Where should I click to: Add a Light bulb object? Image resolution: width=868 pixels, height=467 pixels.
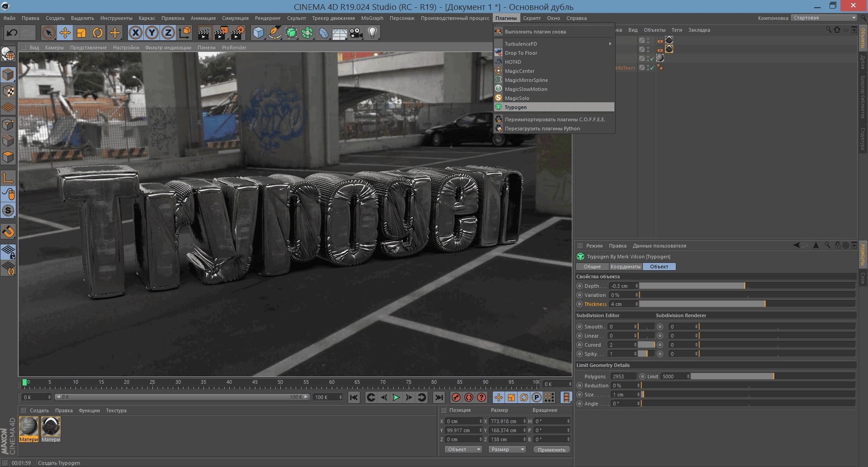tap(373, 33)
